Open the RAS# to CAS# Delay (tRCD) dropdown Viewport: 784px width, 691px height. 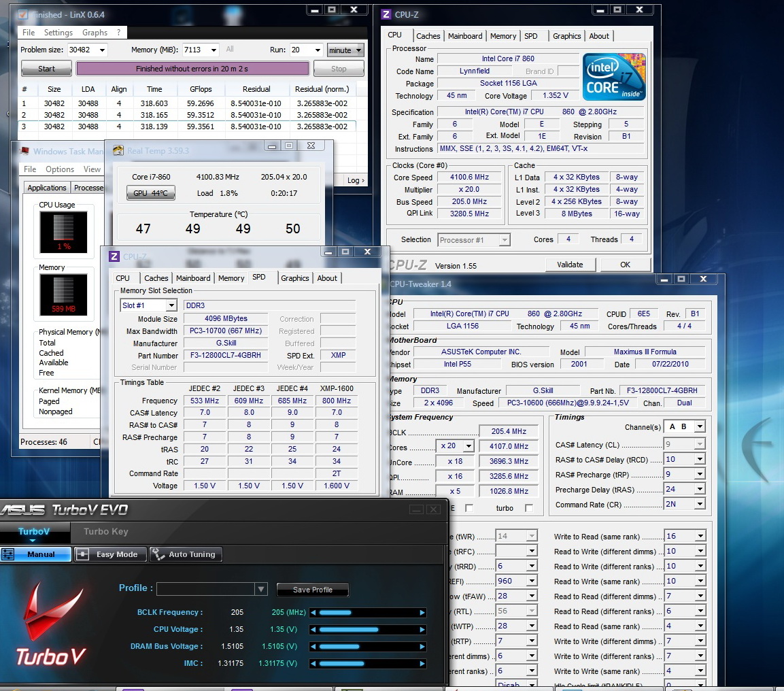[700, 459]
